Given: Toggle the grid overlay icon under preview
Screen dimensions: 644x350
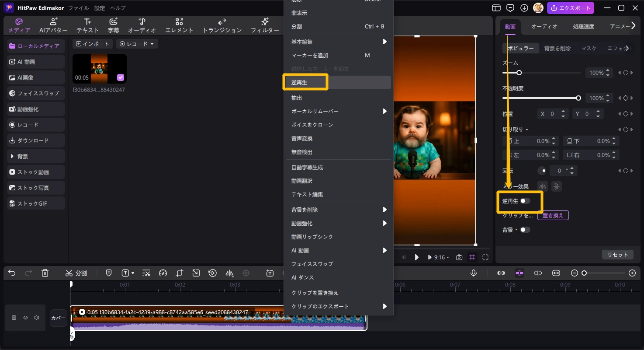Looking at the screenshot, I should (x=472, y=257).
